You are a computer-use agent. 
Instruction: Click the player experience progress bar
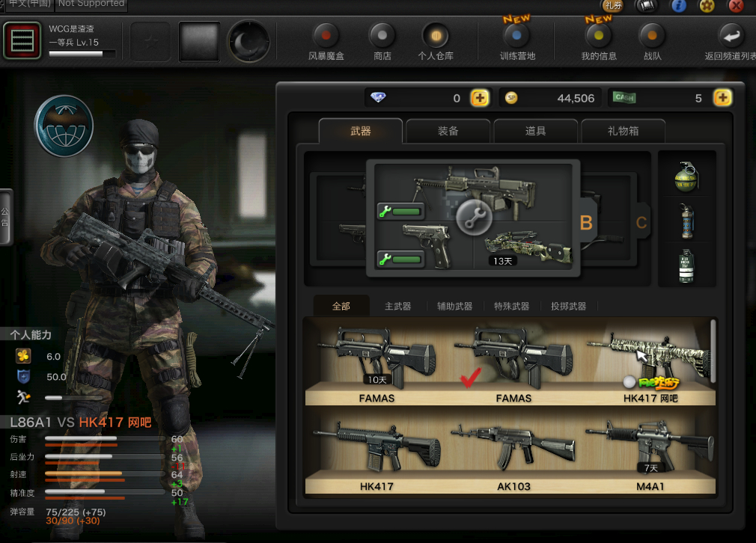tap(82, 54)
